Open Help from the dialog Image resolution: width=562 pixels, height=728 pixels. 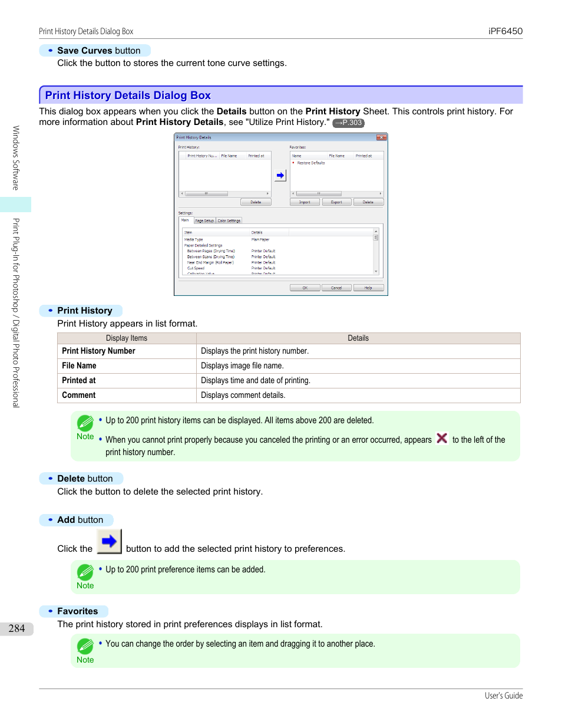click(368, 288)
